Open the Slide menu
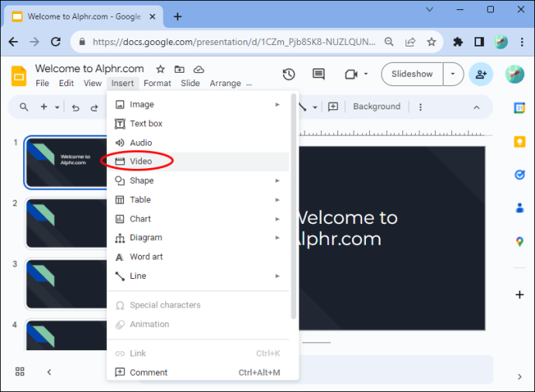 (x=190, y=83)
